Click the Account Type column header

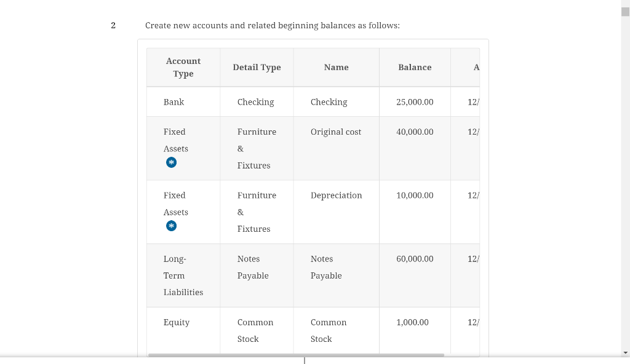[x=183, y=67]
